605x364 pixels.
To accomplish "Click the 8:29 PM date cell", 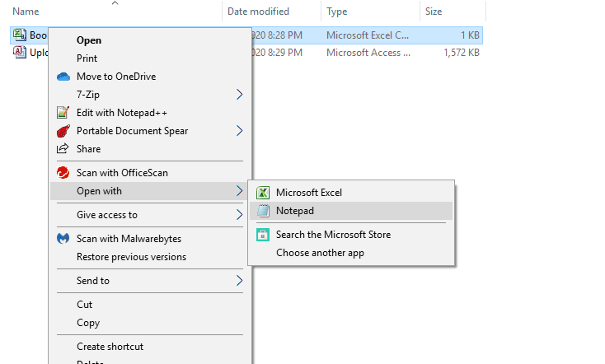I will pyautogui.click(x=277, y=53).
